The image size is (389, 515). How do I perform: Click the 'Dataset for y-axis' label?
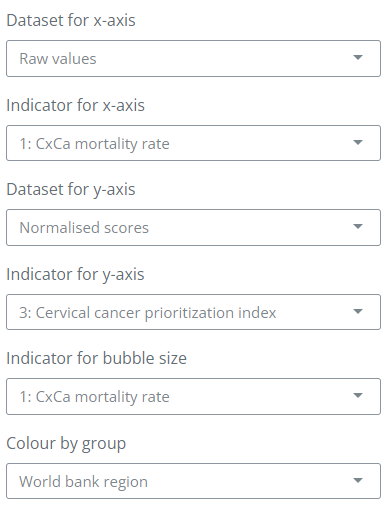click(x=71, y=189)
